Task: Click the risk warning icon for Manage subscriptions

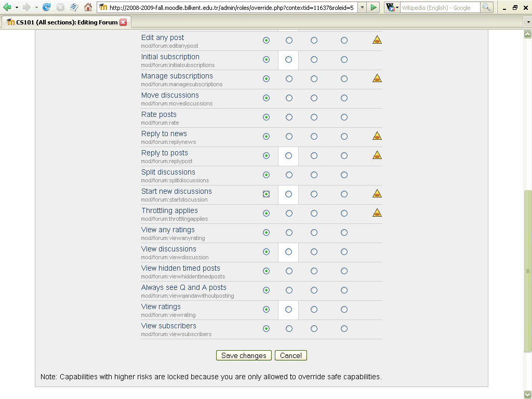Action: pyautogui.click(x=377, y=78)
